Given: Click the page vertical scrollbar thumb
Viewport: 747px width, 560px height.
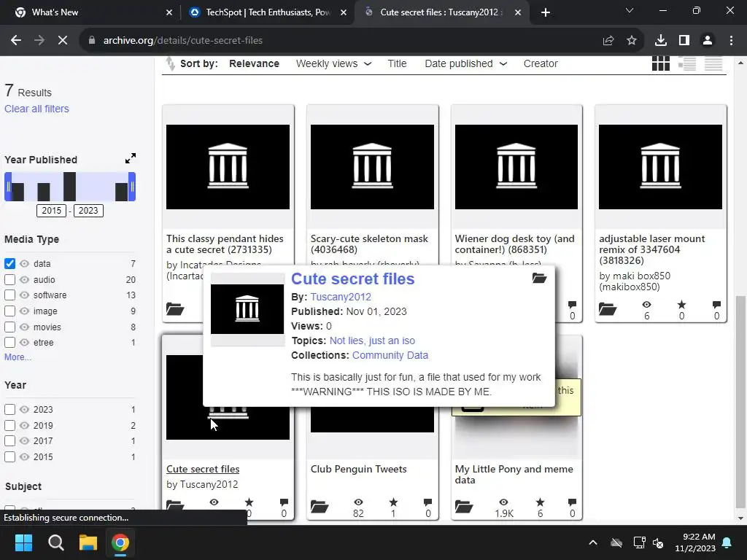Looking at the screenshot, I should click(x=740, y=402).
